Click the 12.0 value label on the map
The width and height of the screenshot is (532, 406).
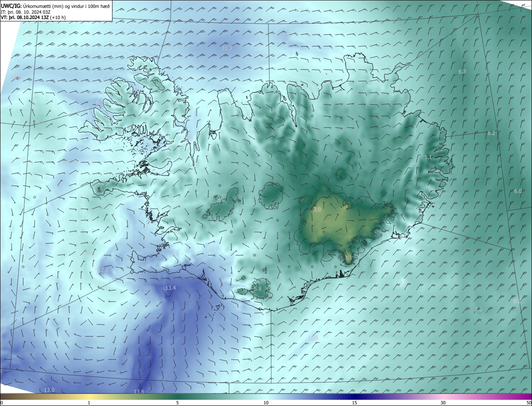103,270
